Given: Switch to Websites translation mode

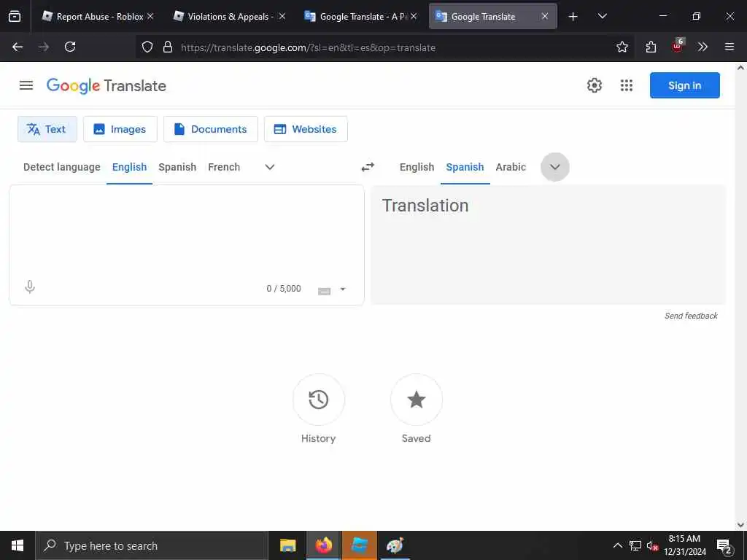Looking at the screenshot, I should pos(306,129).
